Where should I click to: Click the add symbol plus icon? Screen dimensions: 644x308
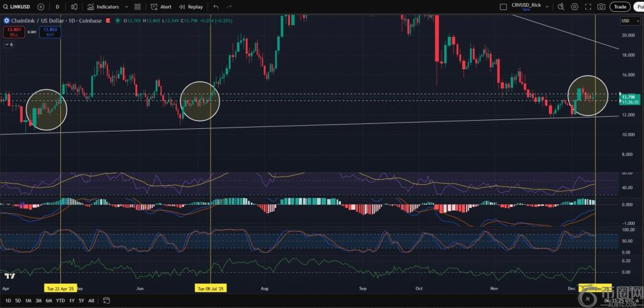coord(41,6)
